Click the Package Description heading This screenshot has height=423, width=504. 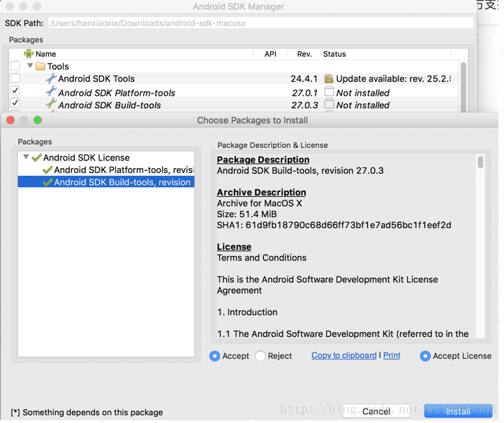[263, 160]
